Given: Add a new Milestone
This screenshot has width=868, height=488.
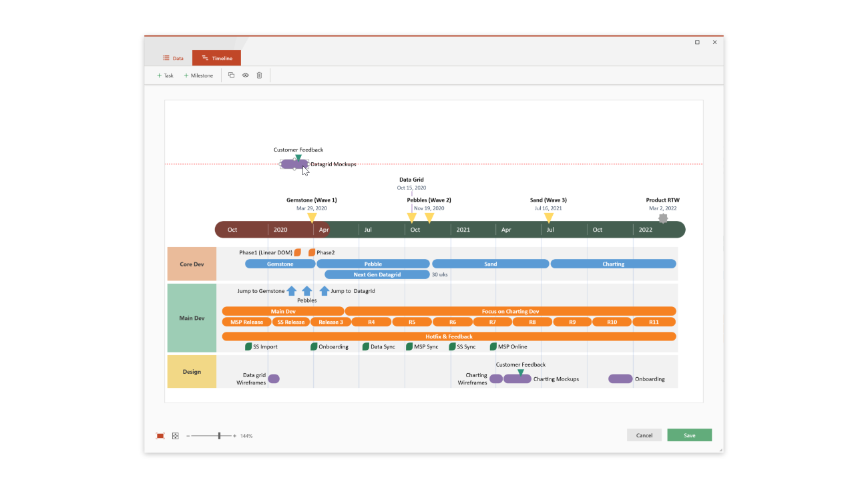Looking at the screenshot, I should click(198, 75).
